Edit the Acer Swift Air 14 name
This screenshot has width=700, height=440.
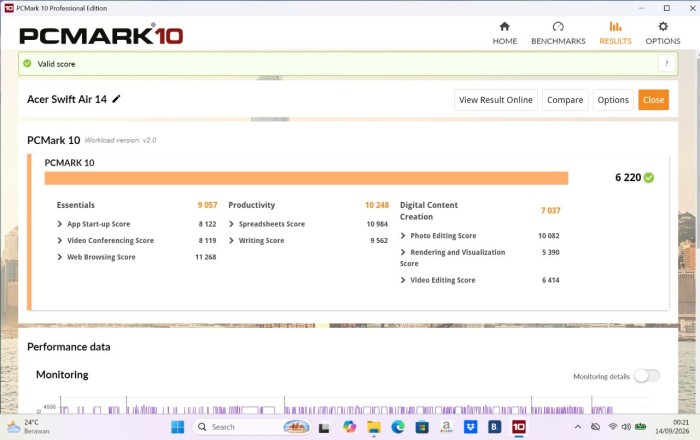(116, 99)
